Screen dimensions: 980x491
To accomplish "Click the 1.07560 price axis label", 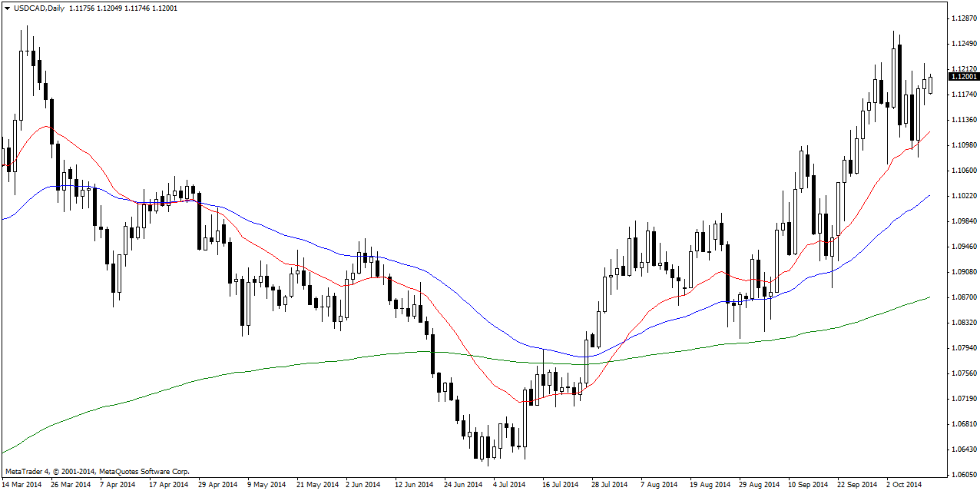I will [x=963, y=373].
